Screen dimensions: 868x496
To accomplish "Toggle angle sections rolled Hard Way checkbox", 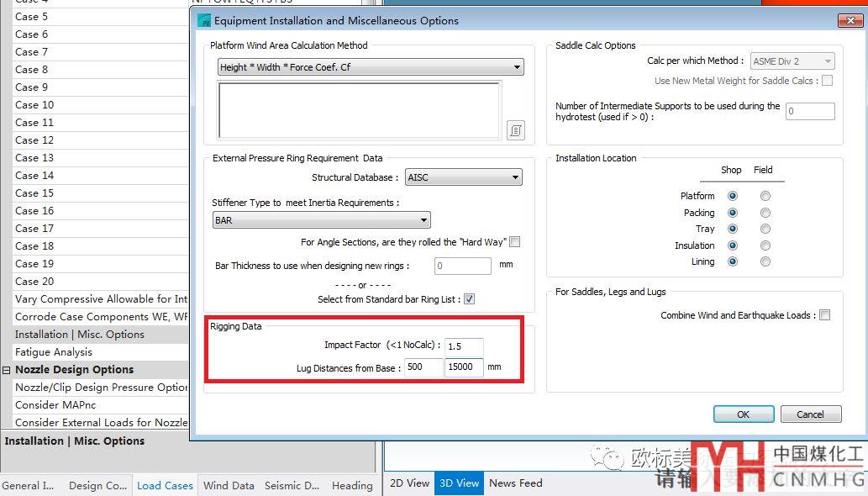I will point(515,242).
